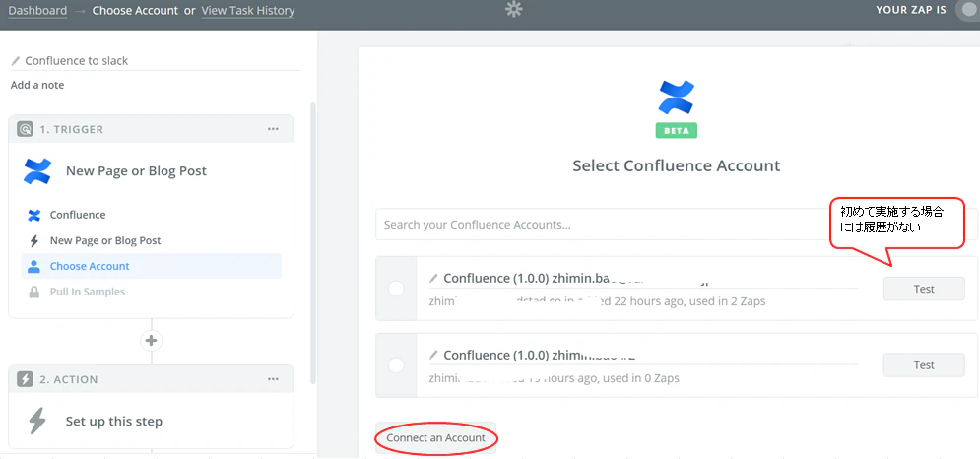Image resolution: width=980 pixels, height=459 pixels.
Task: Click lightning bolt icon beside New Page step
Action: [x=34, y=240]
